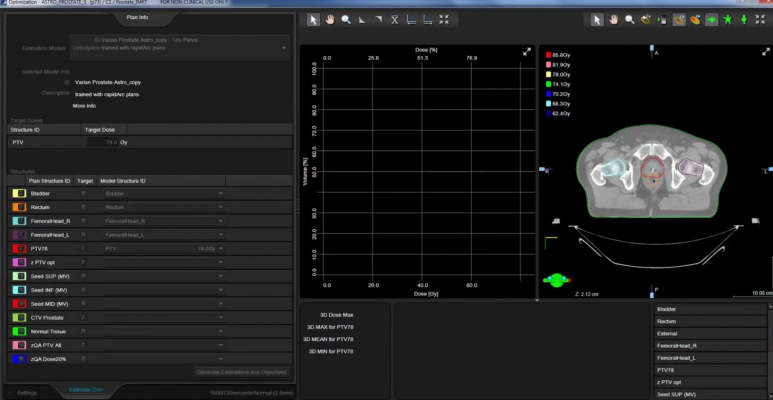This screenshot has height=400, width=773.
Task: Click the More Info link
Action: 84,105
